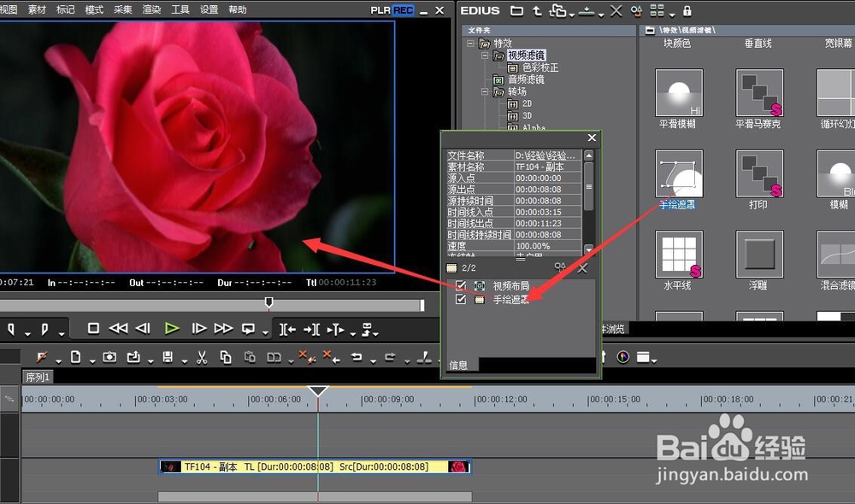The width and height of the screenshot is (855, 504).
Task: Click the Copy icon in timeline toolbar
Action: click(x=225, y=357)
